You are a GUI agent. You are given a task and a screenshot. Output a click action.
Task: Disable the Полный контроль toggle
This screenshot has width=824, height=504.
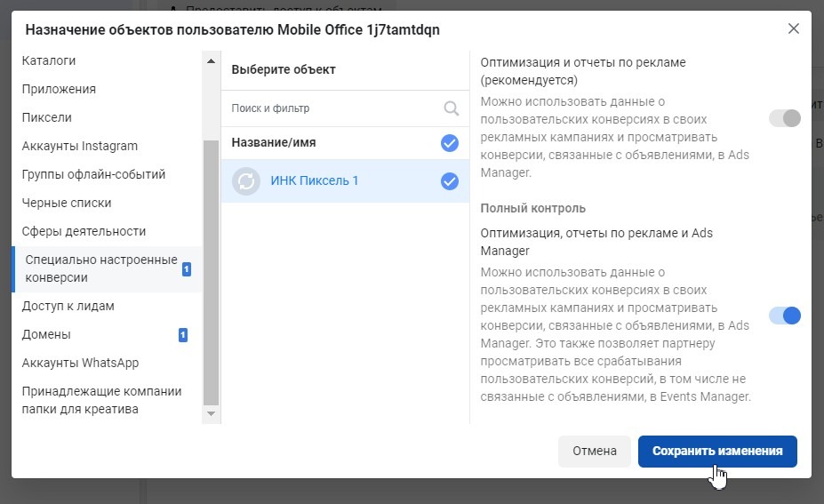pyautogui.click(x=785, y=316)
